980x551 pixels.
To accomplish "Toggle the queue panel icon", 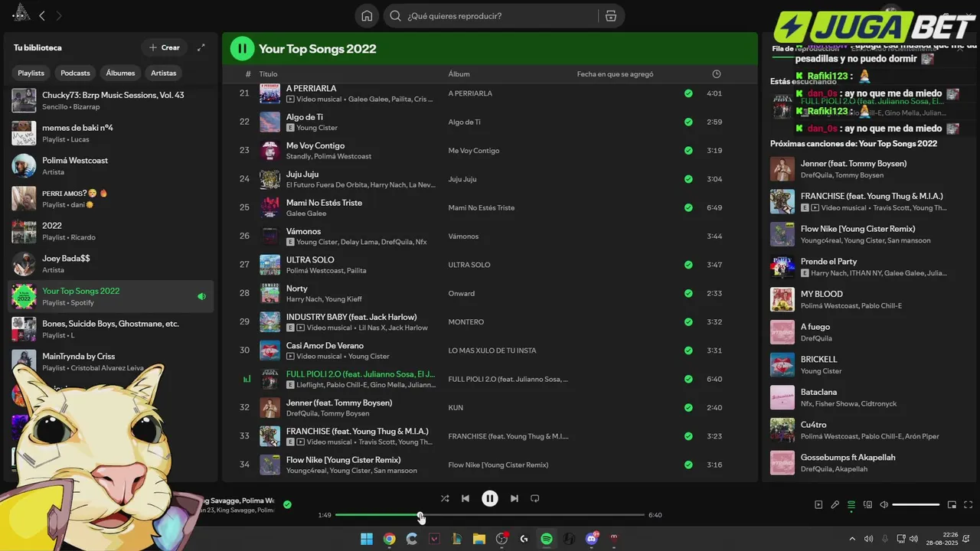I will pos(851,504).
